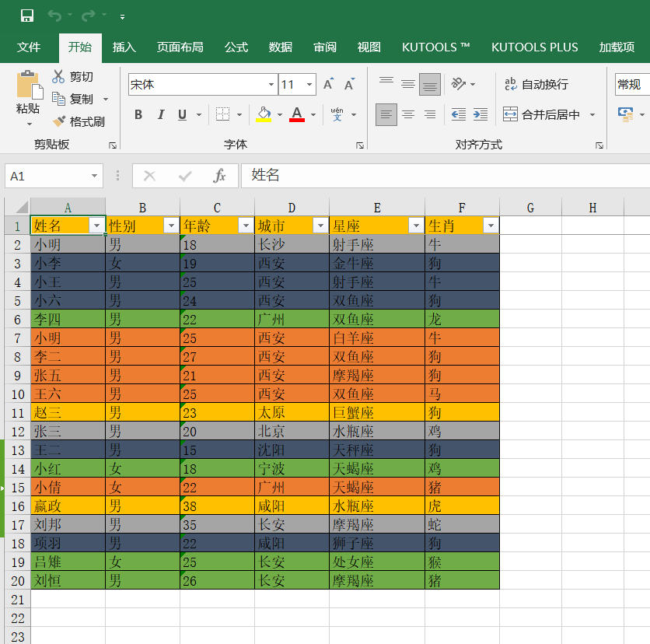Click the Save icon in quick access toolbar
Viewport: 650px width, 644px height.
[x=27, y=16]
